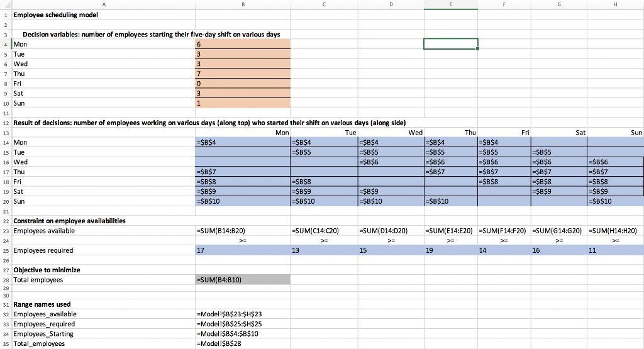Viewport: 644px width, 349px height.
Task: Select Tue decision value cell showing 3 in row 5
Action: [243, 54]
